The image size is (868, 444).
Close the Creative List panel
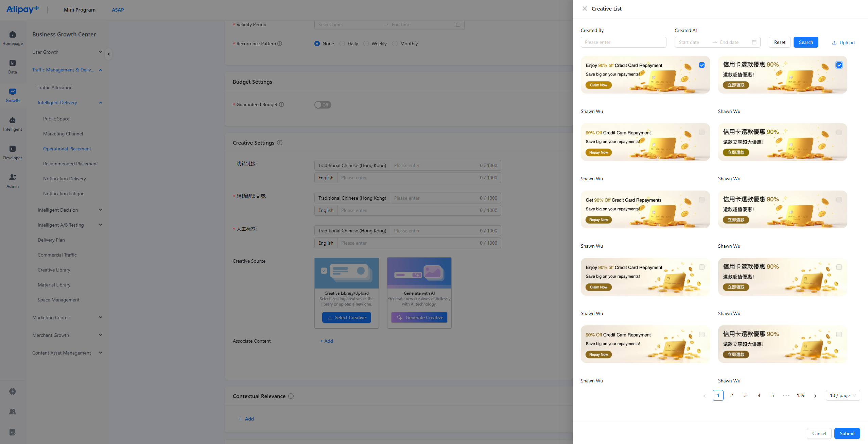(585, 9)
